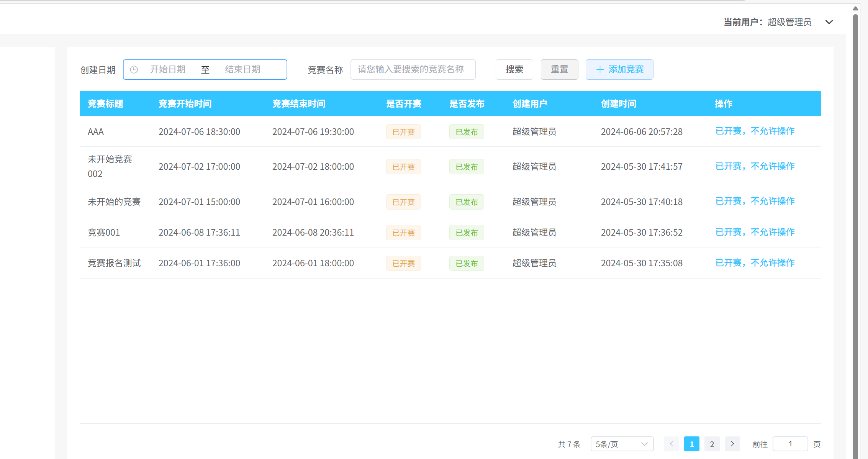
Task: Click the 已开赛 tag in 未开始的竞赛 row
Action: click(403, 202)
